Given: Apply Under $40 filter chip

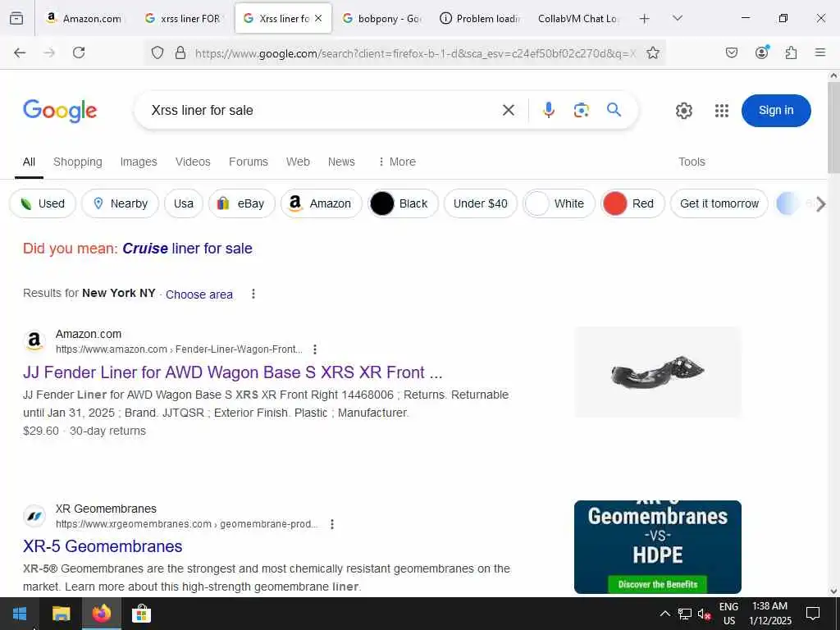Looking at the screenshot, I should 480,203.
